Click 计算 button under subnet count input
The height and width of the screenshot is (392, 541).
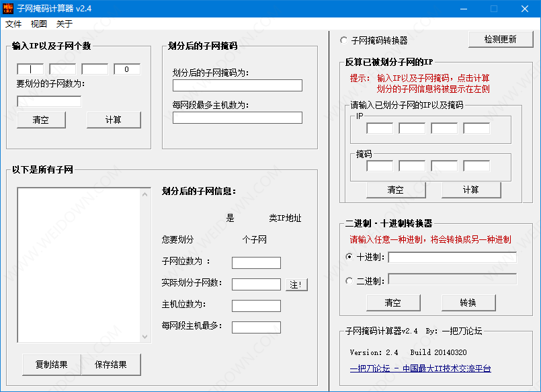coord(114,120)
